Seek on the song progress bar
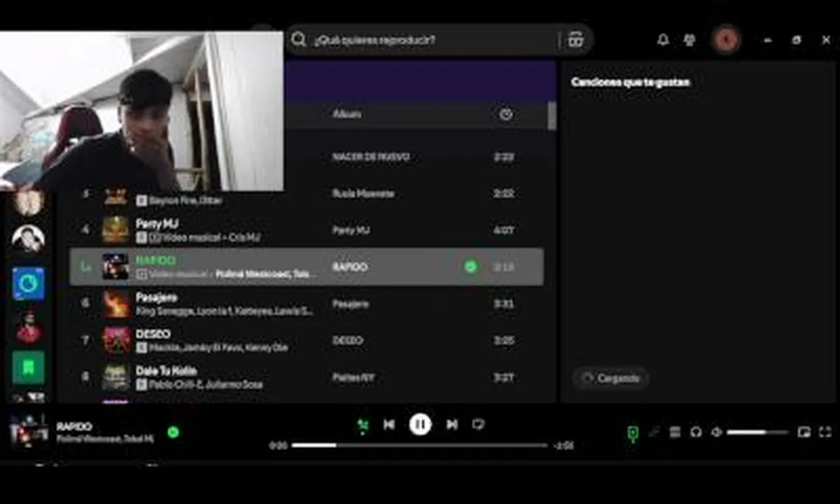 pyautogui.click(x=419, y=445)
